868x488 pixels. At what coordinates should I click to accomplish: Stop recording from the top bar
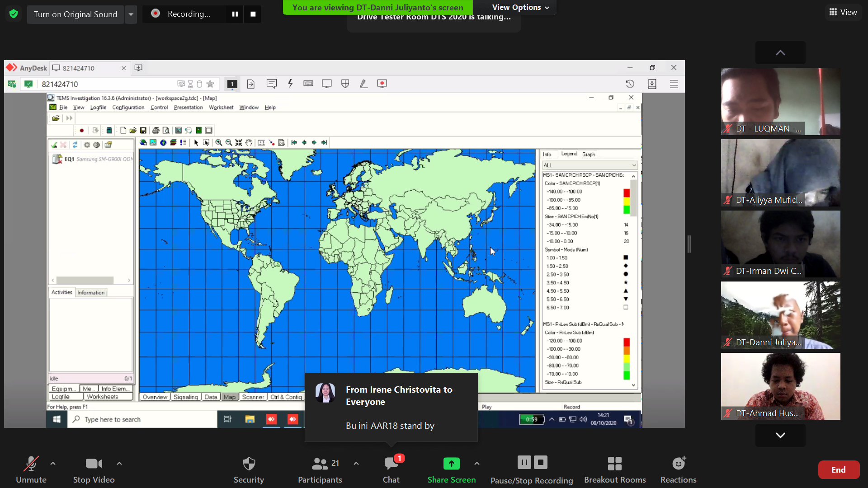(253, 14)
